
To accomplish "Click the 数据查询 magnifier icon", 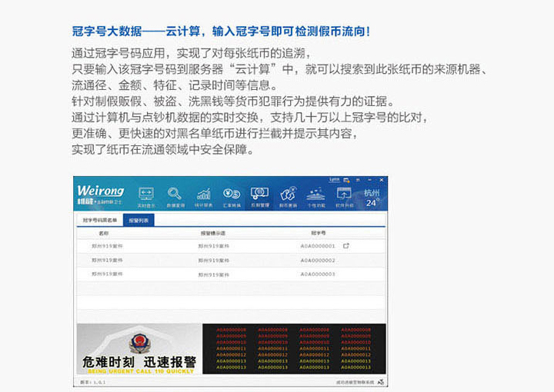I will (175, 197).
